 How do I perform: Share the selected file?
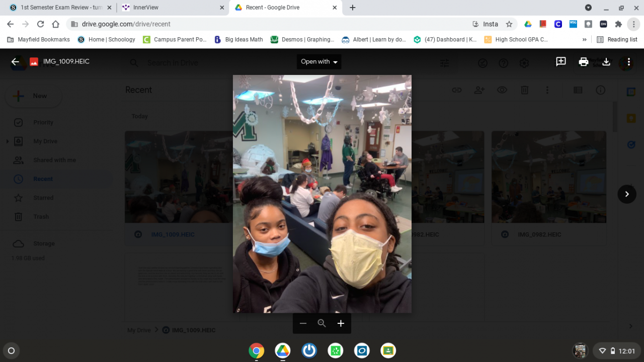tap(479, 90)
